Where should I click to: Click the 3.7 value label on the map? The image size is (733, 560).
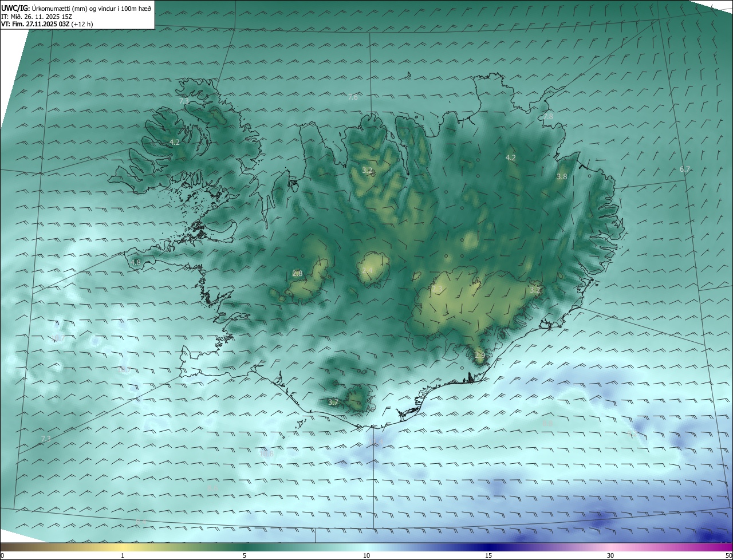click(x=333, y=403)
